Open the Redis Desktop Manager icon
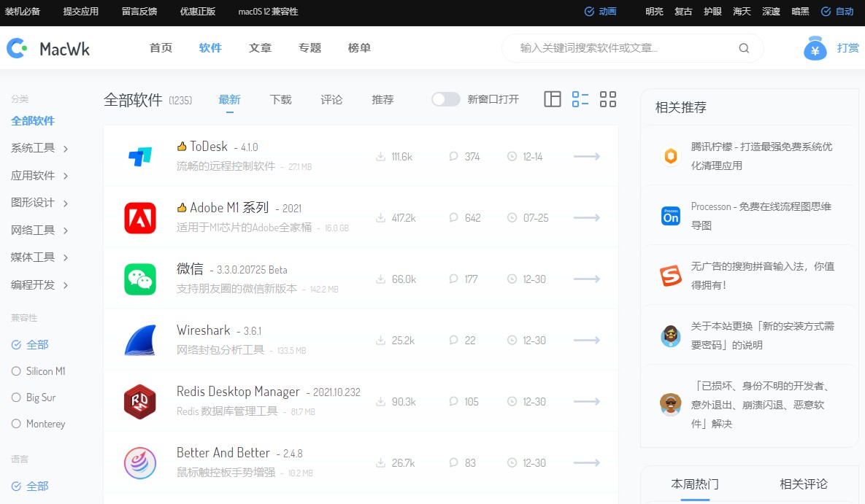 tap(140, 401)
